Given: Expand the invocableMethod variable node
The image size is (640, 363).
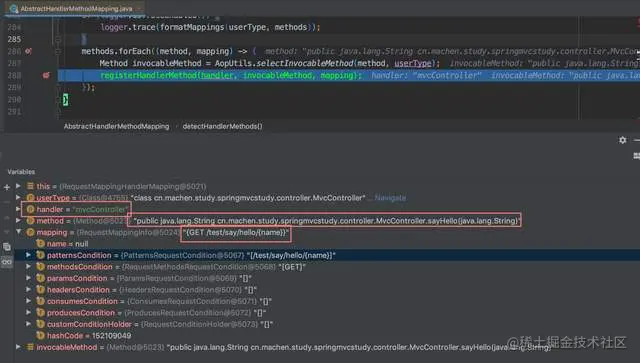Looking at the screenshot, I should [18, 347].
